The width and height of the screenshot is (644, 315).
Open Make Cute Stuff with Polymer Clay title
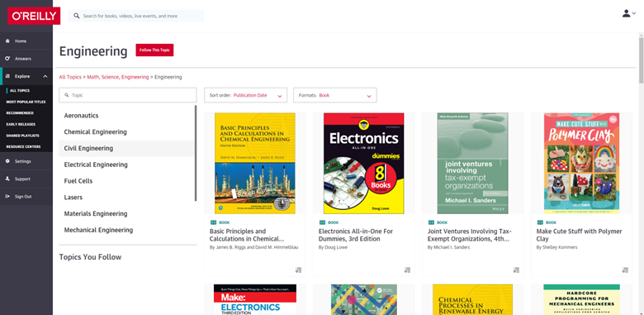pyautogui.click(x=579, y=235)
